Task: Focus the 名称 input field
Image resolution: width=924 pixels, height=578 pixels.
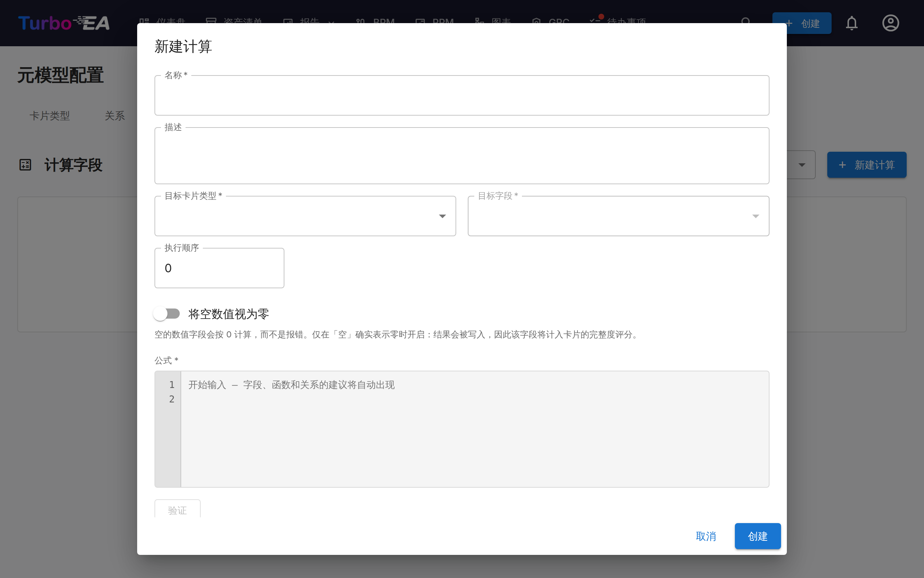Action: click(462, 96)
